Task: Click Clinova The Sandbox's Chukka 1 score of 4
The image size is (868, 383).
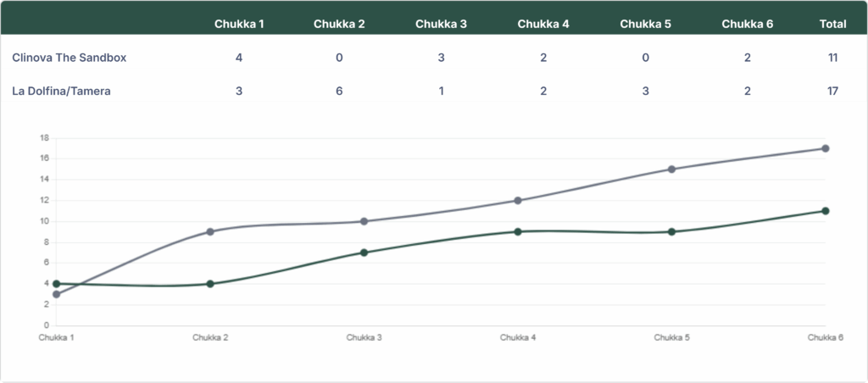Action: (239, 58)
